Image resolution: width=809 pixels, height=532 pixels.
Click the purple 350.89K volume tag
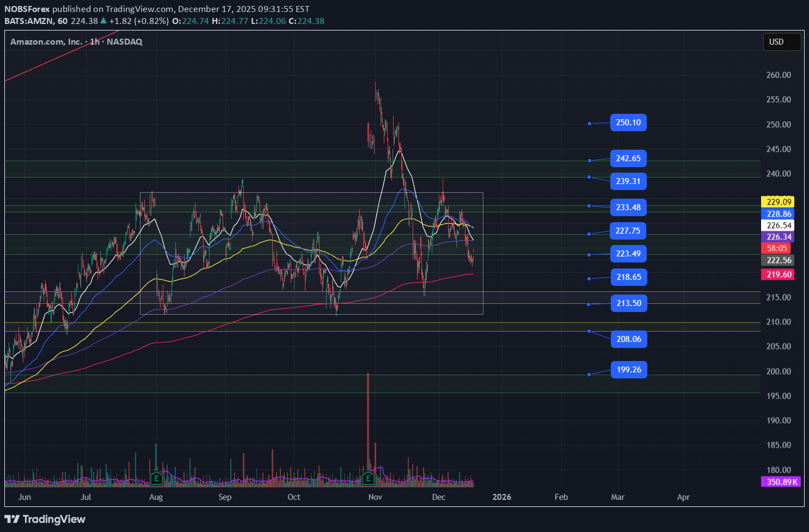coord(782,482)
